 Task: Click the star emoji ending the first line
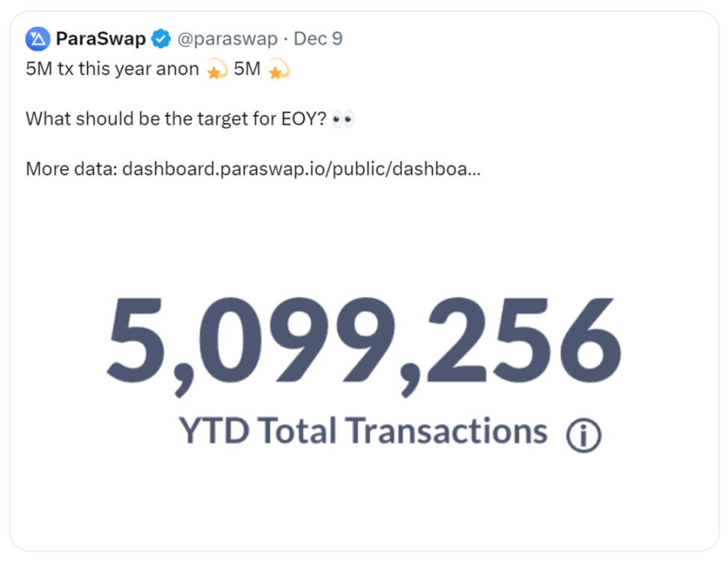pos(279,70)
